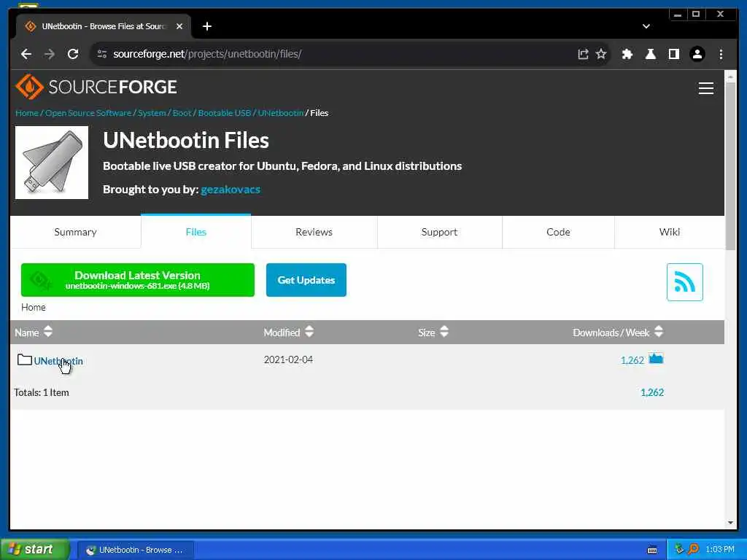Open Chrome three-dot menu
The image size is (747, 560).
721,54
